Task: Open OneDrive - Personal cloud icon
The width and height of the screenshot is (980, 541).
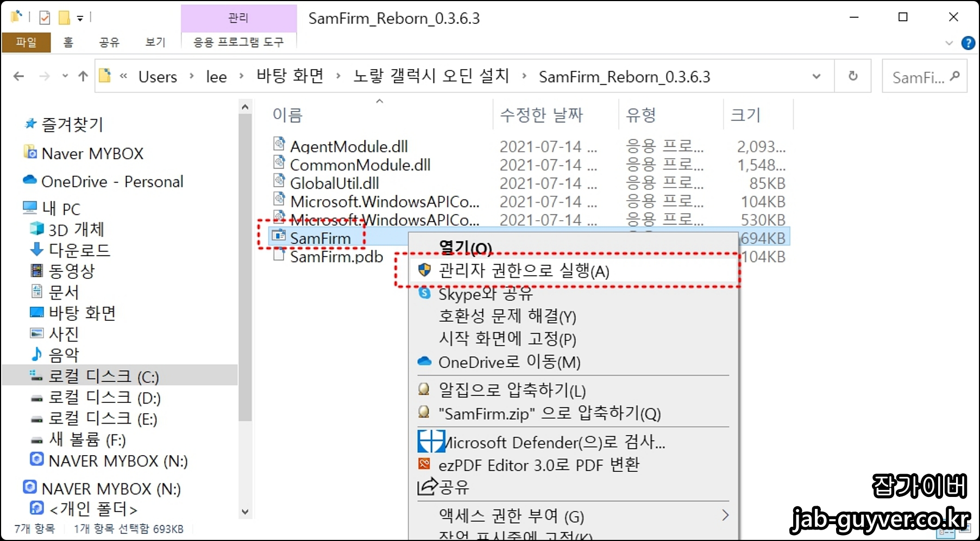Action: click(30, 180)
